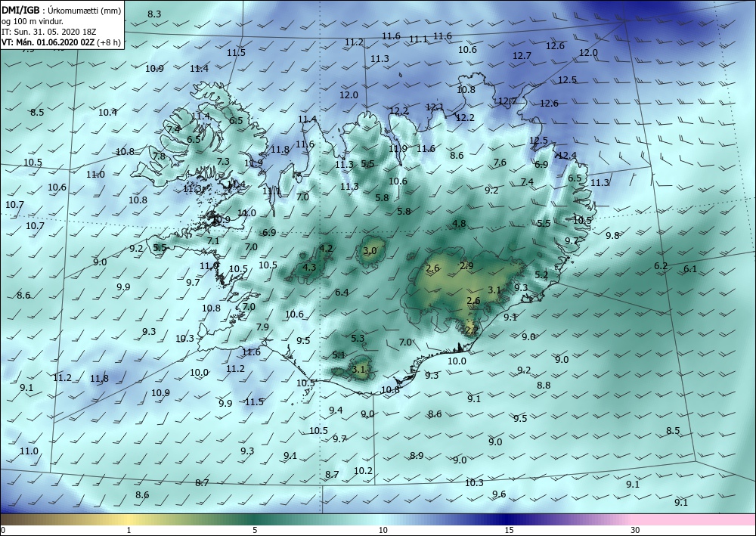The height and width of the screenshot is (536, 756).
Task: Select the 6.2 value east of Iceland
Action: coord(661,266)
